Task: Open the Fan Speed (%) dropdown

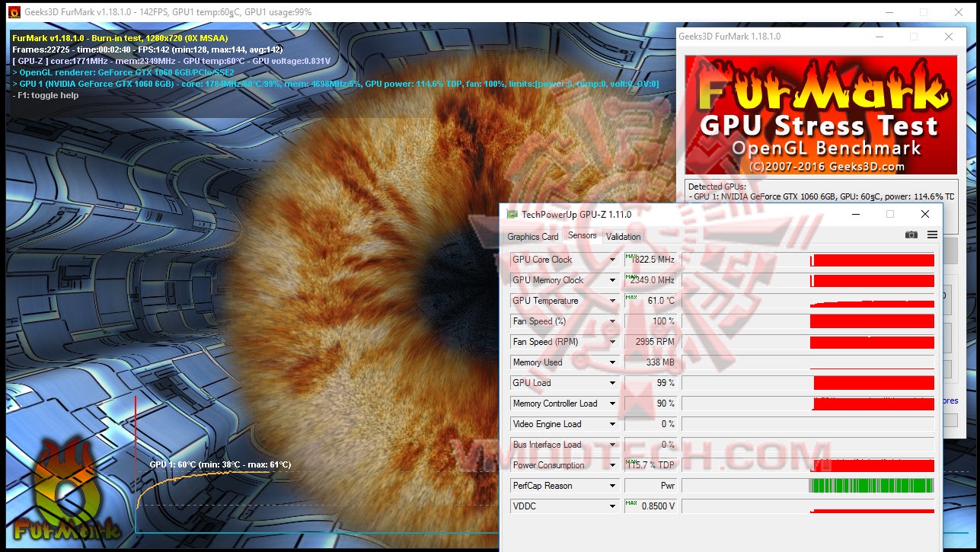Action: coord(614,321)
